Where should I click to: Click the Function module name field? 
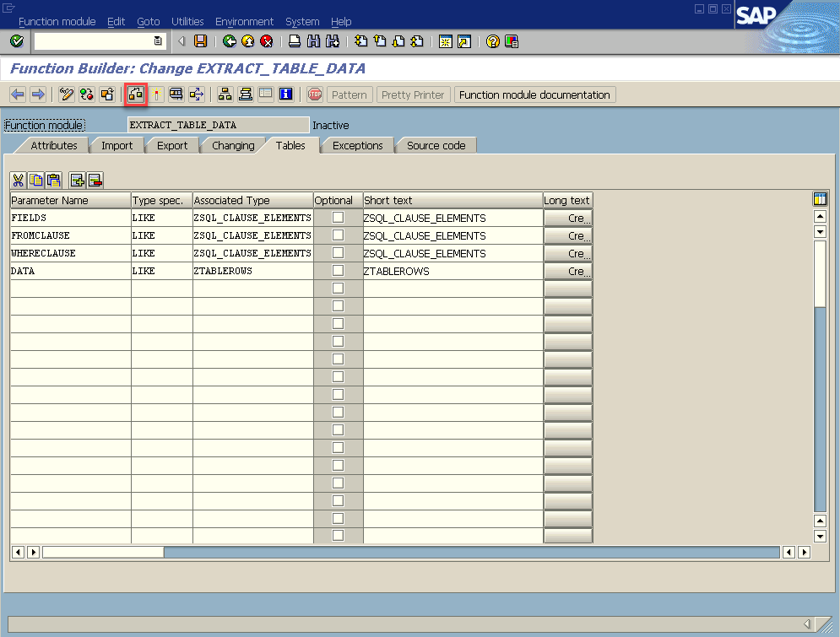[218, 125]
